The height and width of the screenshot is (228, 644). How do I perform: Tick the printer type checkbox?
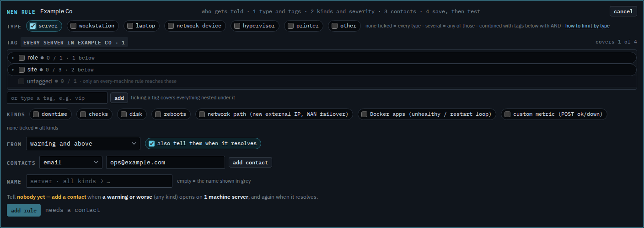point(290,26)
